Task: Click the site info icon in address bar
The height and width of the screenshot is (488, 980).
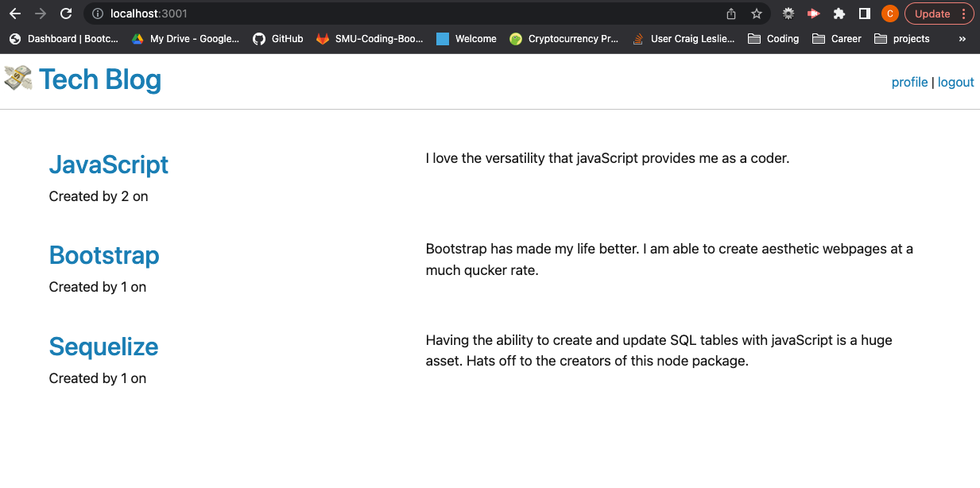Action: (x=97, y=14)
